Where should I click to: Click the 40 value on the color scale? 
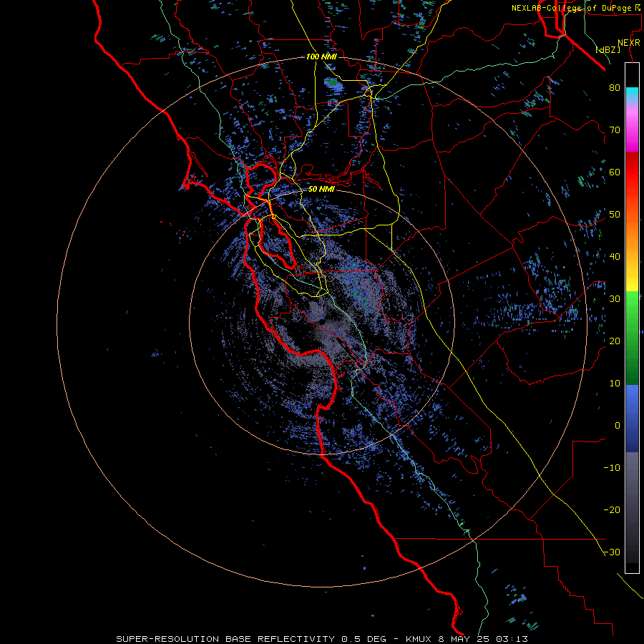tap(615, 257)
